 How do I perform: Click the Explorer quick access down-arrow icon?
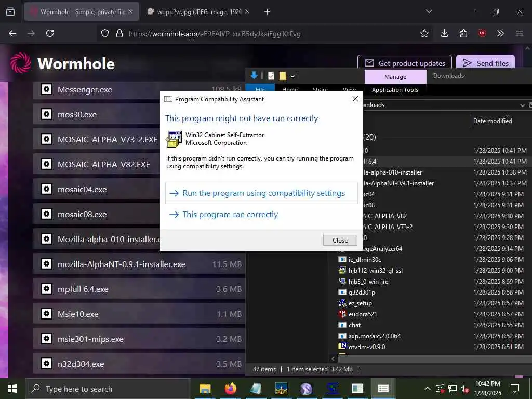[x=254, y=75]
